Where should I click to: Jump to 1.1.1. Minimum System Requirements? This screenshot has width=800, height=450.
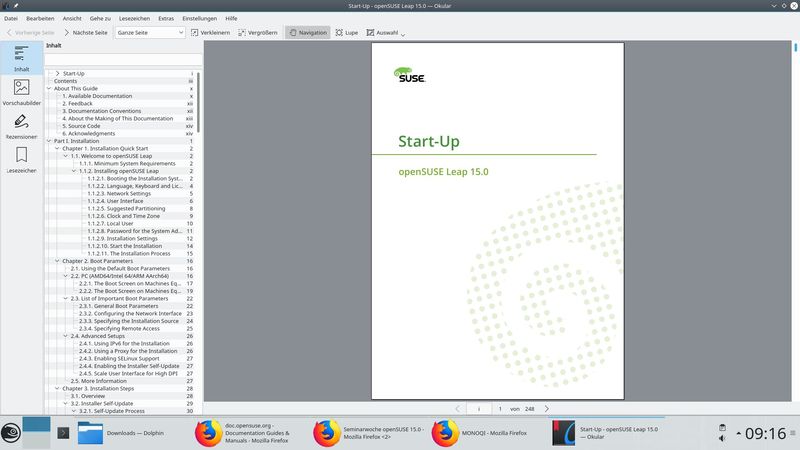127,164
